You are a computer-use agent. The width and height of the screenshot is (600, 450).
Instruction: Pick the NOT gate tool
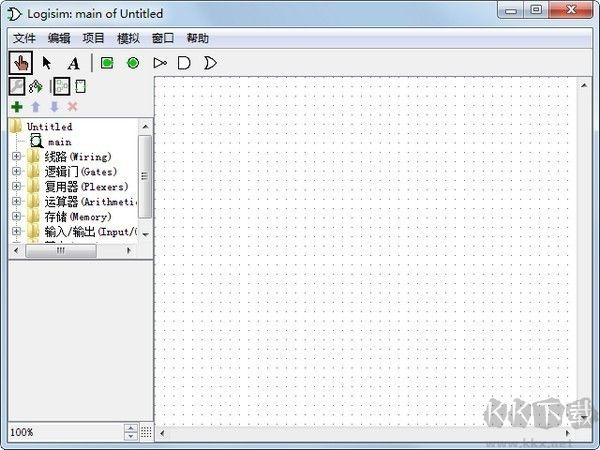(x=160, y=63)
